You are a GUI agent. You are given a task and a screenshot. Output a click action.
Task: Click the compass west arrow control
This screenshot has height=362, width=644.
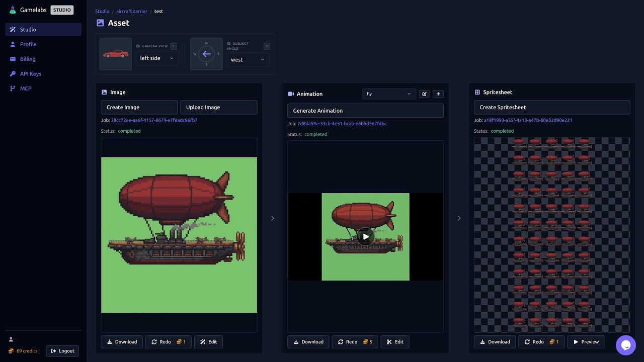tap(206, 54)
